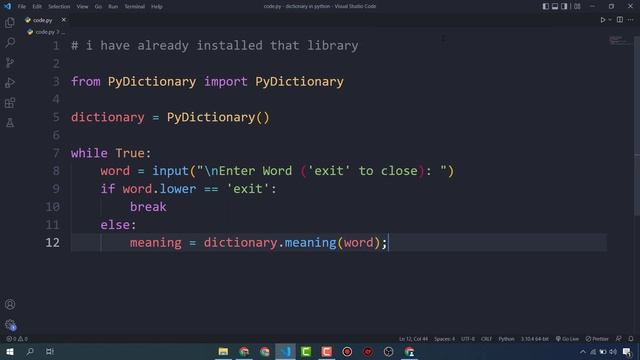The image size is (640, 360).
Task: Open the Accounts menu icon
Action: coord(10,304)
